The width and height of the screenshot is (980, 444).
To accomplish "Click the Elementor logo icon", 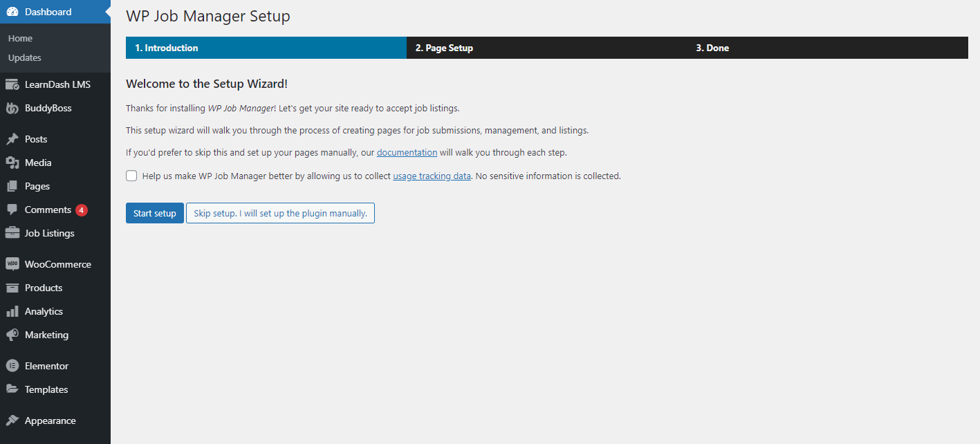I will [12, 367].
